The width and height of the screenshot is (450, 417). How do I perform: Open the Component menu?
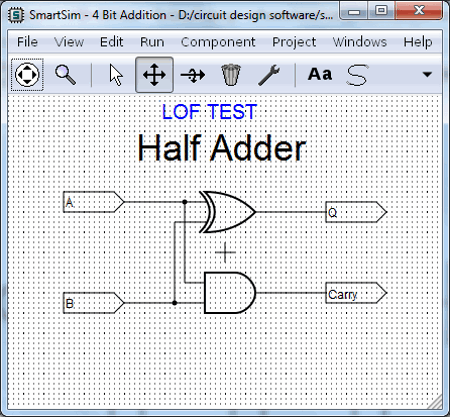218,42
